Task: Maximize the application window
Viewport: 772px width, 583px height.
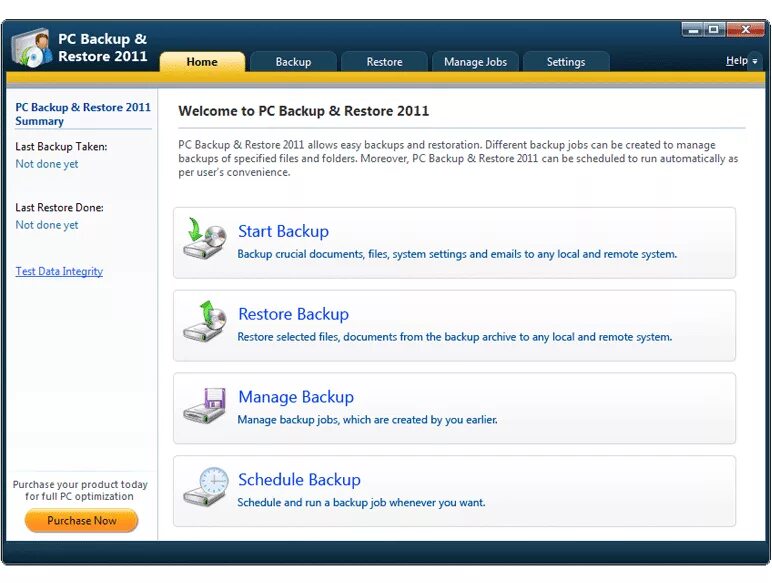Action: (714, 30)
